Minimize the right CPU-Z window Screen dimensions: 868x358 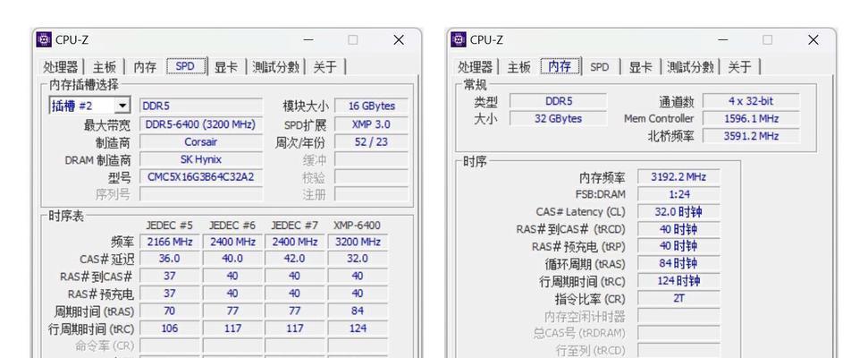pyautogui.click(x=723, y=40)
